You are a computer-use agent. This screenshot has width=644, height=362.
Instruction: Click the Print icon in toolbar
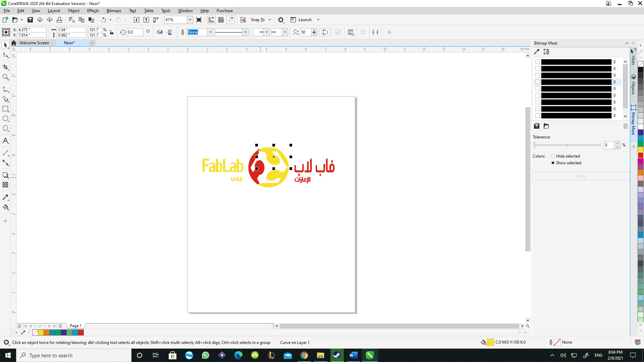coord(59,20)
